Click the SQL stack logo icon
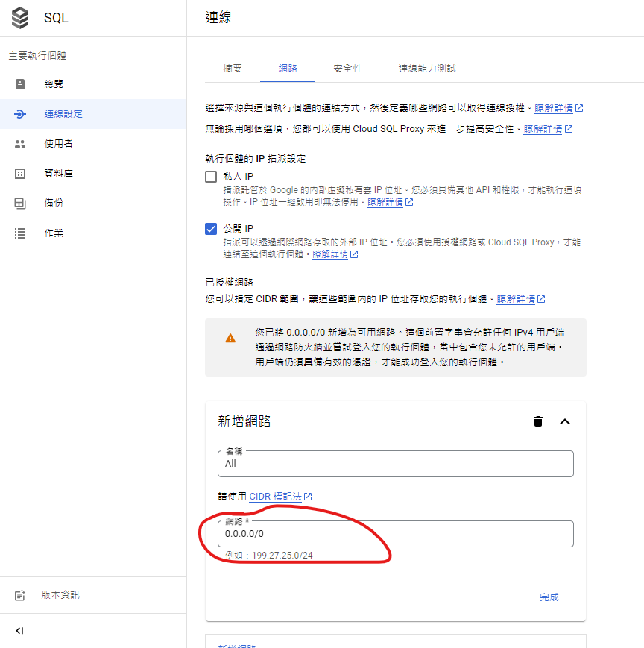The width and height of the screenshot is (644, 648). coord(20,18)
